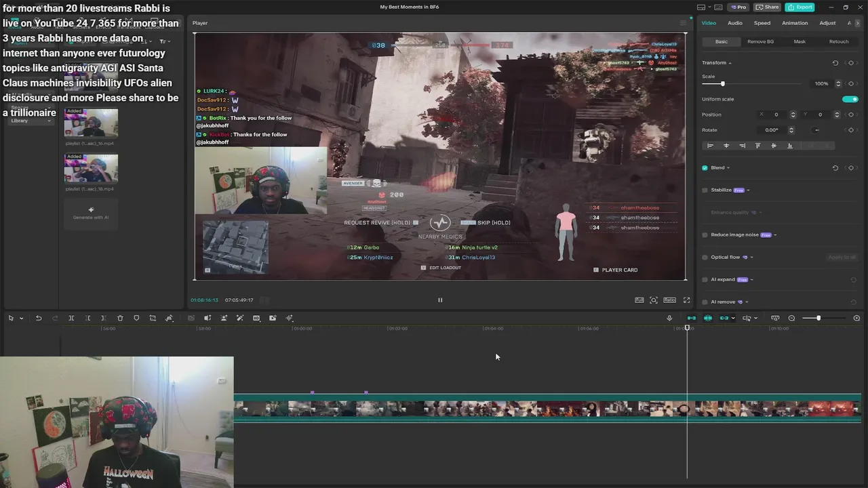Click the Export button
This screenshot has height=488, width=868.
[x=800, y=7]
